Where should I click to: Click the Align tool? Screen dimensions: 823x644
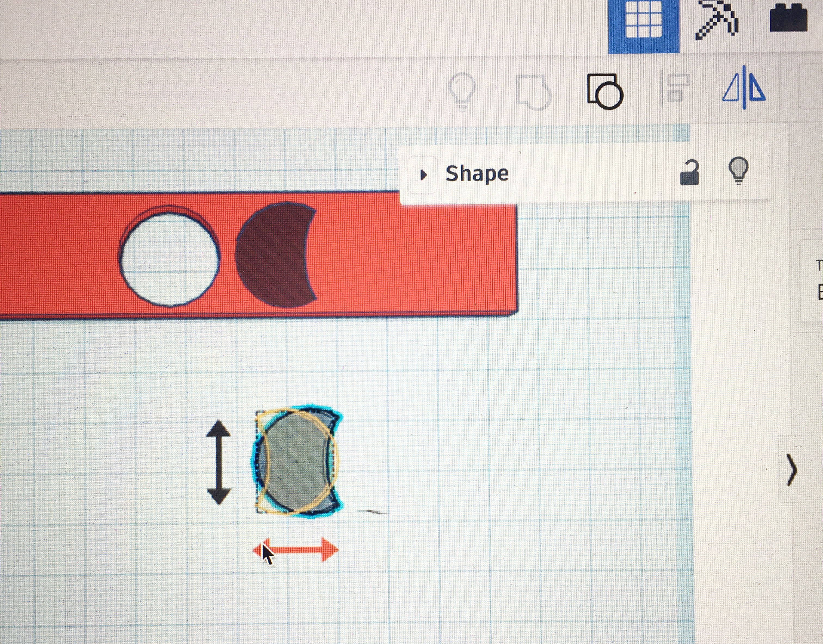(x=675, y=89)
